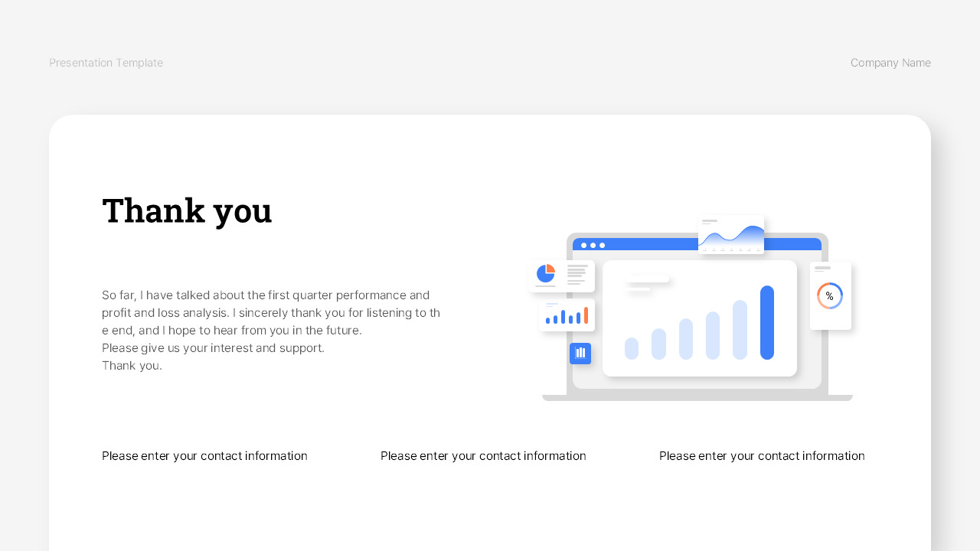The image size is (980, 551).
Task: Click the Thank you heading
Action: 187,210
